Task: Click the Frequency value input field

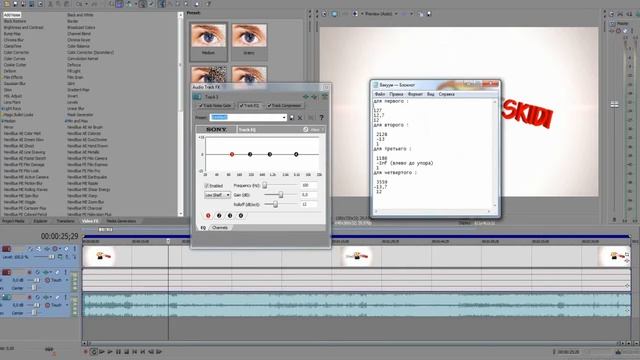Action: point(309,185)
